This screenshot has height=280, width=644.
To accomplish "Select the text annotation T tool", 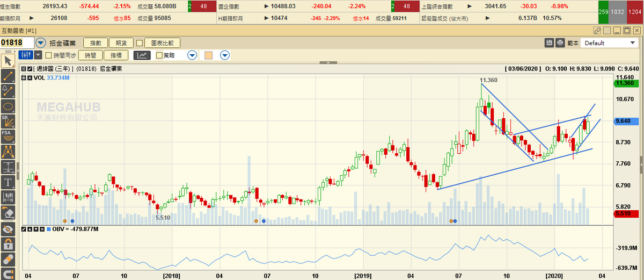I will 8,182.
